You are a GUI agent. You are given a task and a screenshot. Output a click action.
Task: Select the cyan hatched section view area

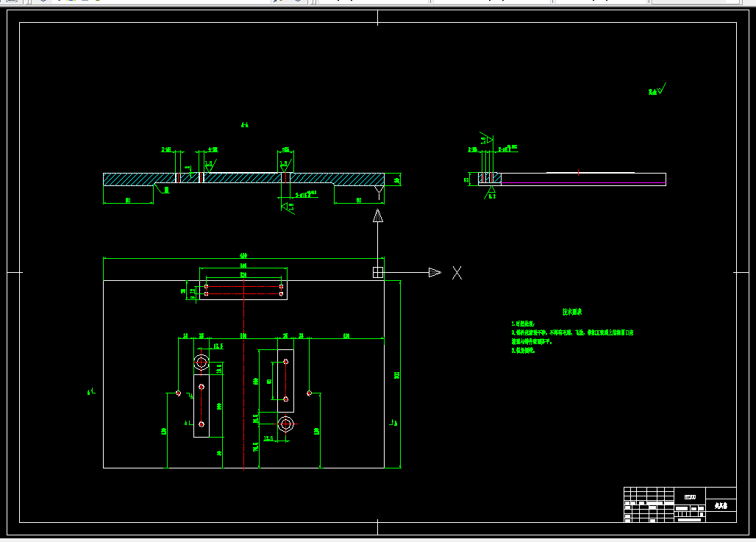(243, 179)
